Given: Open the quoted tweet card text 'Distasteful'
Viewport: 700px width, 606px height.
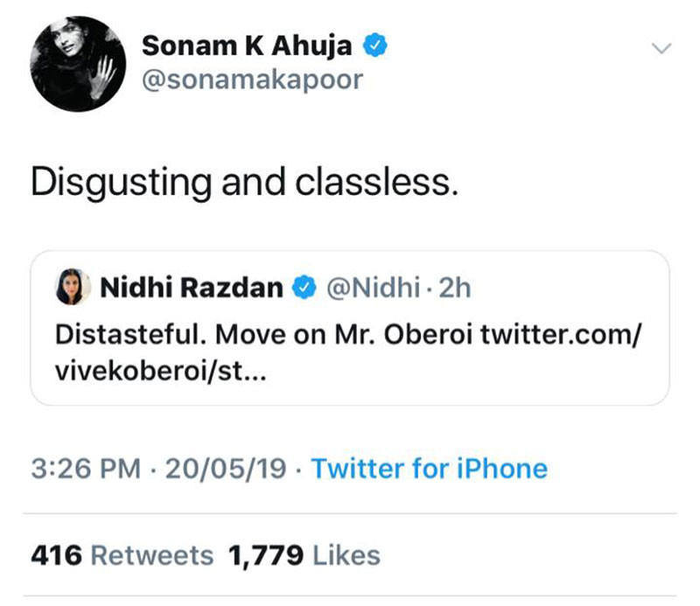Looking at the screenshot, I should click(130, 334).
